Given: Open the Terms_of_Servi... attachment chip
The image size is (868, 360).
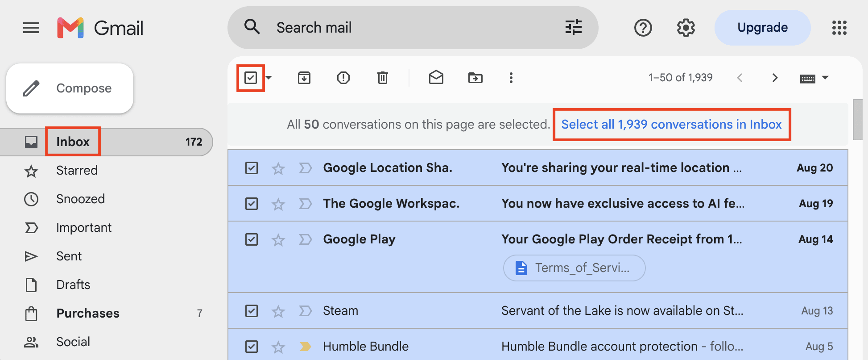Looking at the screenshot, I should point(574,268).
